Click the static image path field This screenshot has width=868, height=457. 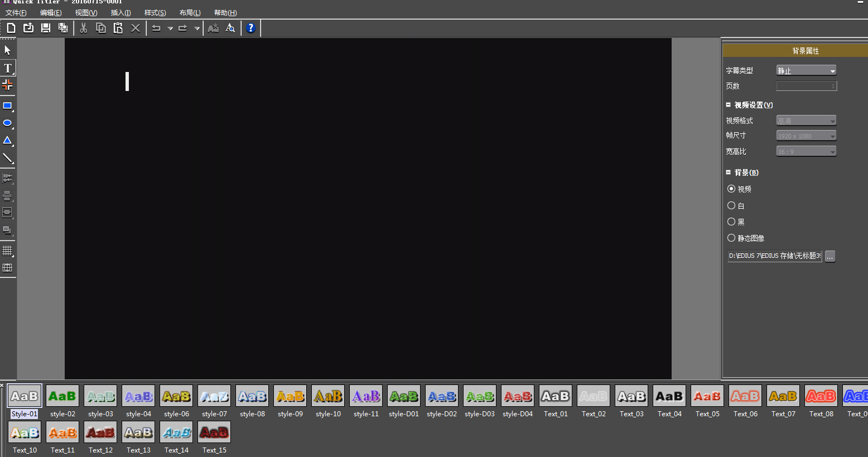click(x=774, y=256)
